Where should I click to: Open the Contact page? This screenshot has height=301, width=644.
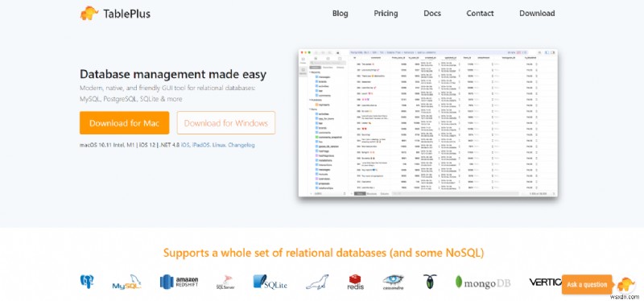pyautogui.click(x=480, y=14)
